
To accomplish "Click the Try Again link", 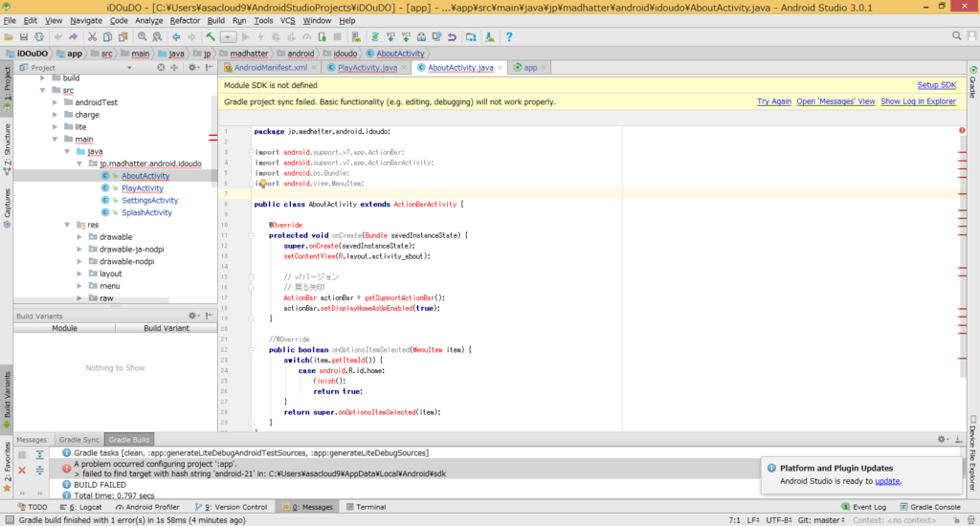I will click(x=773, y=101).
